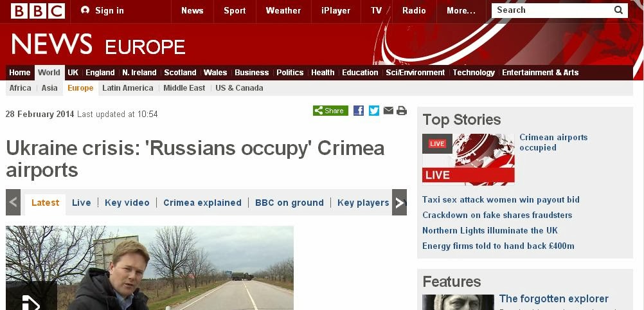Share the article on Twitter

tap(374, 111)
